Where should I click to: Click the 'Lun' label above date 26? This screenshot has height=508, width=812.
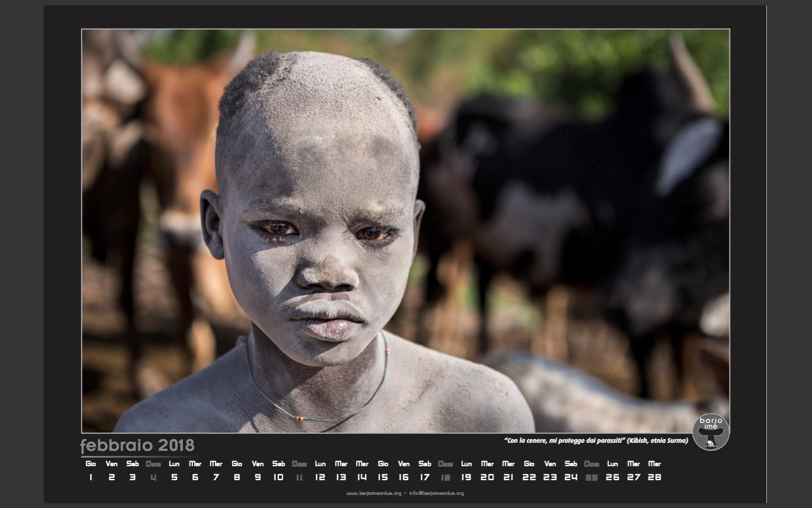[x=612, y=464]
